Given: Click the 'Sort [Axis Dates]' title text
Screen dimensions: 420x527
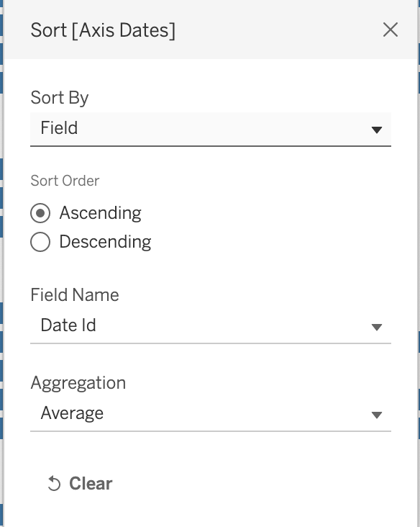Looking at the screenshot, I should tap(103, 30).
